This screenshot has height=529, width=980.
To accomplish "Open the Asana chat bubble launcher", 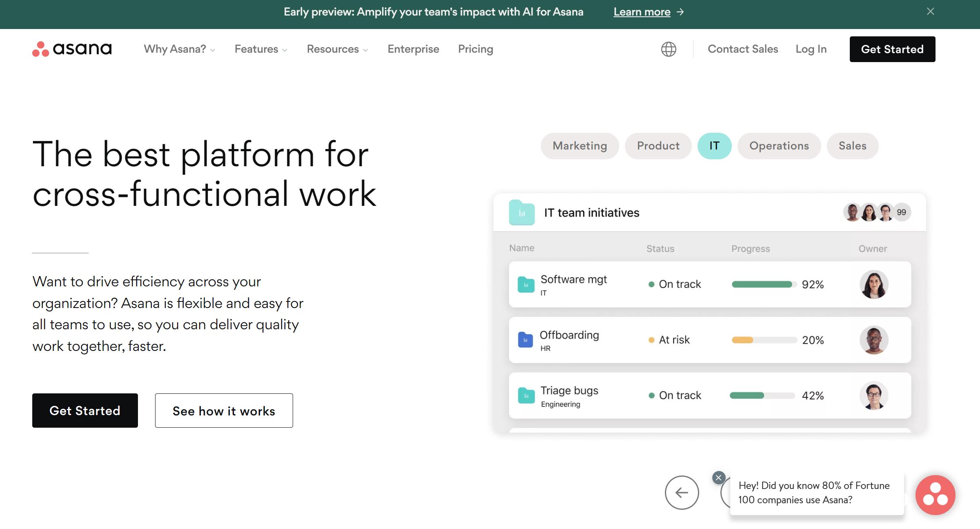I will (x=935, y=495).
